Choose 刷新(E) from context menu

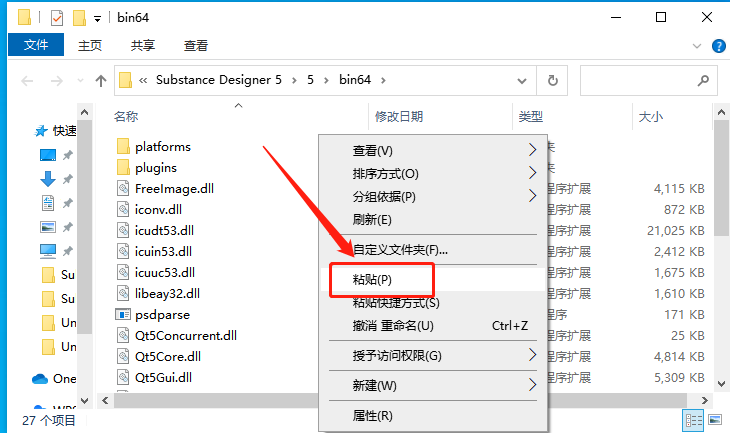[433, 219]
